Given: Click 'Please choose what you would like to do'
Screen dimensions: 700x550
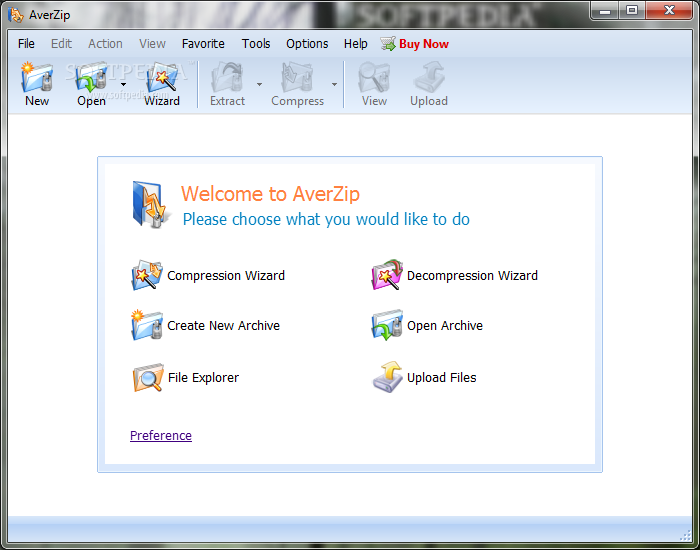Looking at the screenshot, I should coord(326,220).
